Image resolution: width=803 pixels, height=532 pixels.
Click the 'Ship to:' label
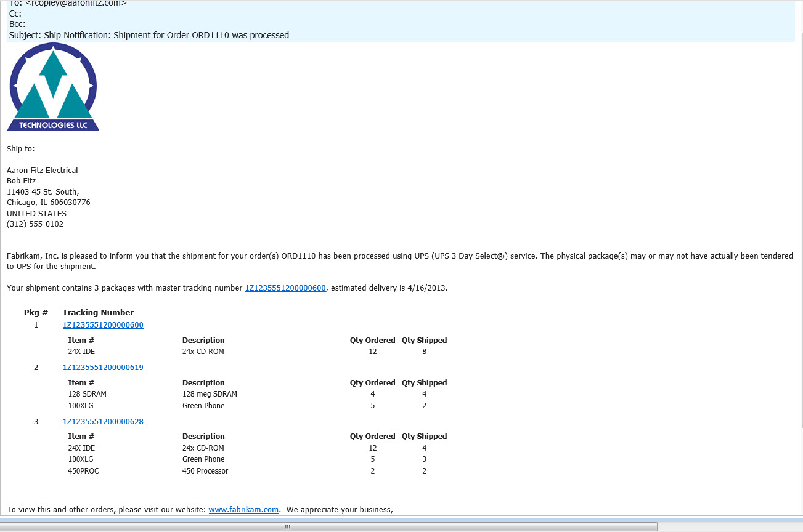pyautogui.click(x=21, y=148)
